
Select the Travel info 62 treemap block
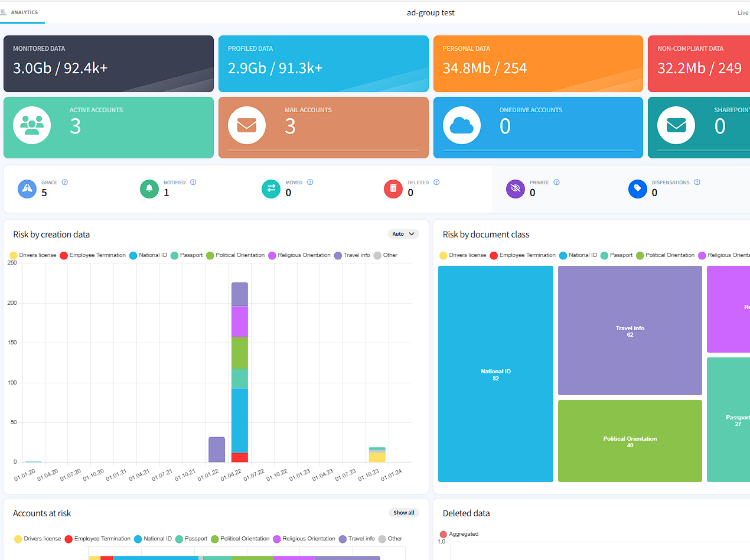630,330
